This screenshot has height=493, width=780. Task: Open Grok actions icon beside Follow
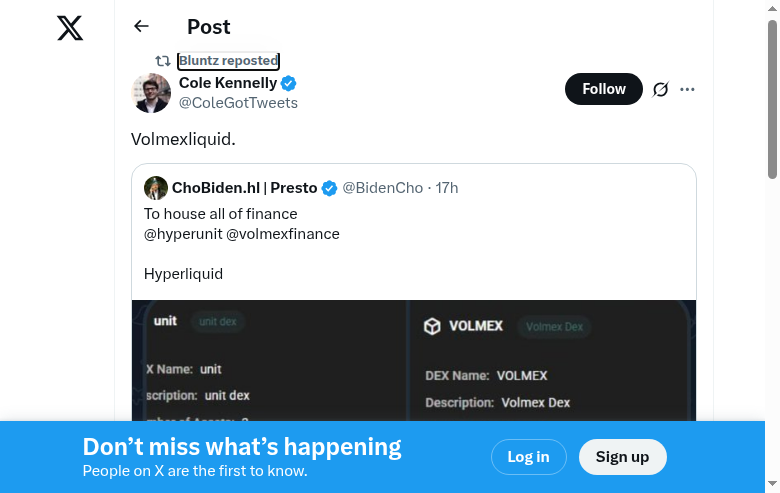(x=660, y=89)
